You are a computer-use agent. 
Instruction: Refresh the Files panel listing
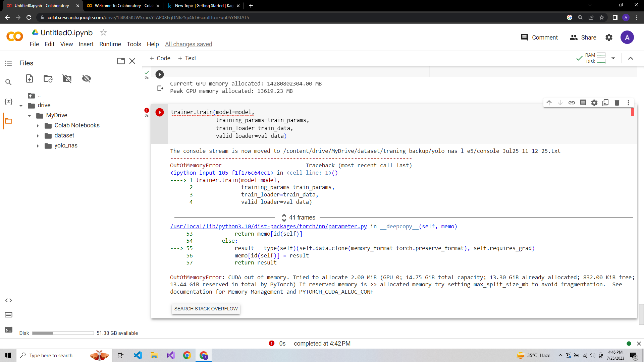[x=48, y=78]
